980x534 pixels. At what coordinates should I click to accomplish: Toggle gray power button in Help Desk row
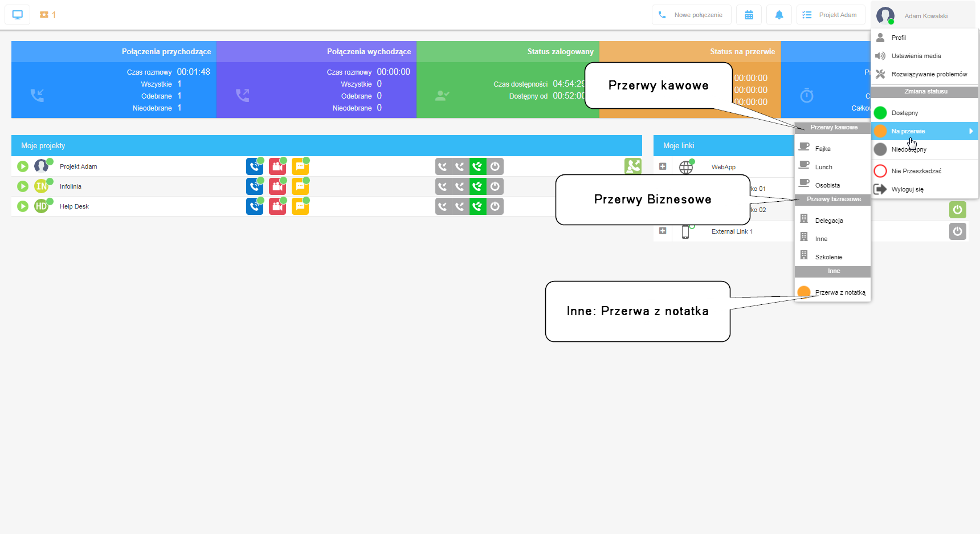point(495,206)
